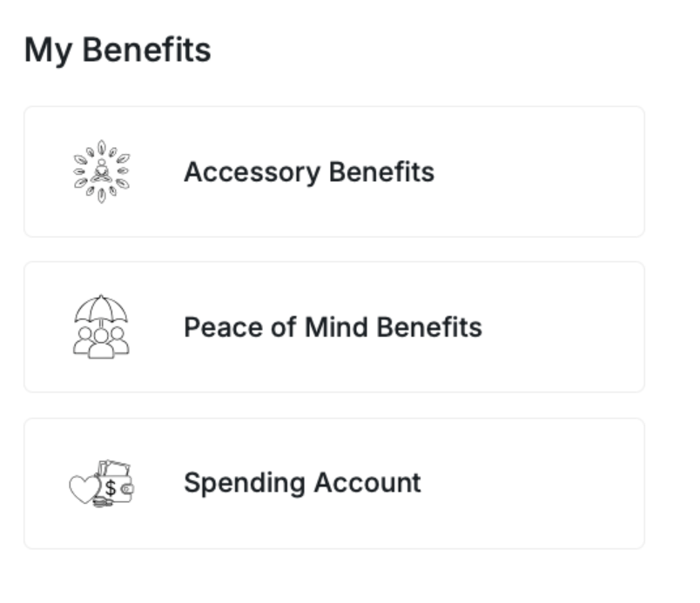Click the My Benefits heading

point(118,50)
